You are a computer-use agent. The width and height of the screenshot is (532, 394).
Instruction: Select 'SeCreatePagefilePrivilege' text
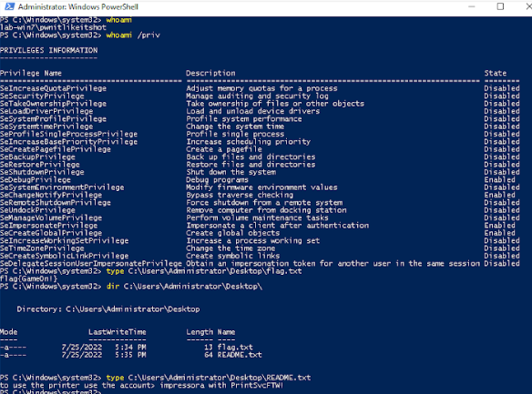click(x=56, y=149)
